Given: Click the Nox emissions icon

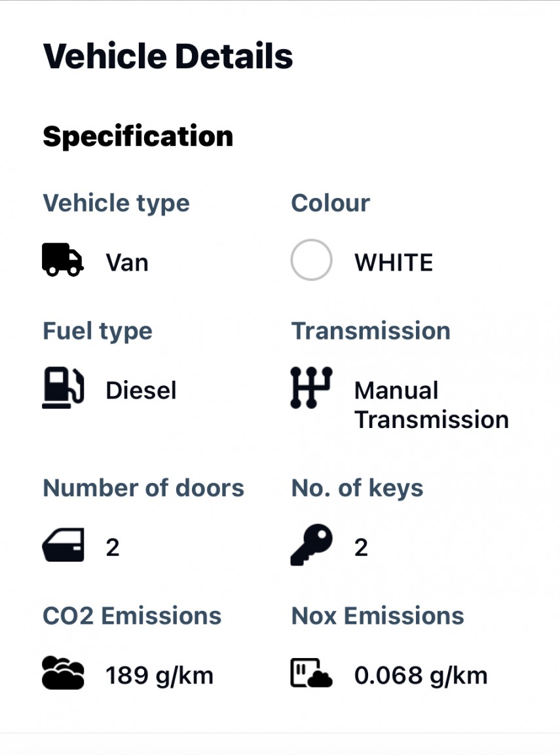Looking at the screenshot, I should [x=311, y=673].
